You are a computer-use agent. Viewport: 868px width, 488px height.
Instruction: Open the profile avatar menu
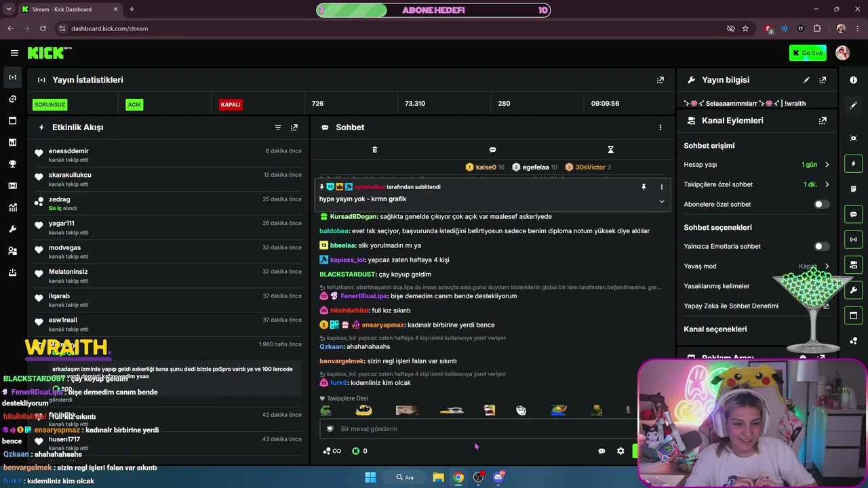(843, 53)
